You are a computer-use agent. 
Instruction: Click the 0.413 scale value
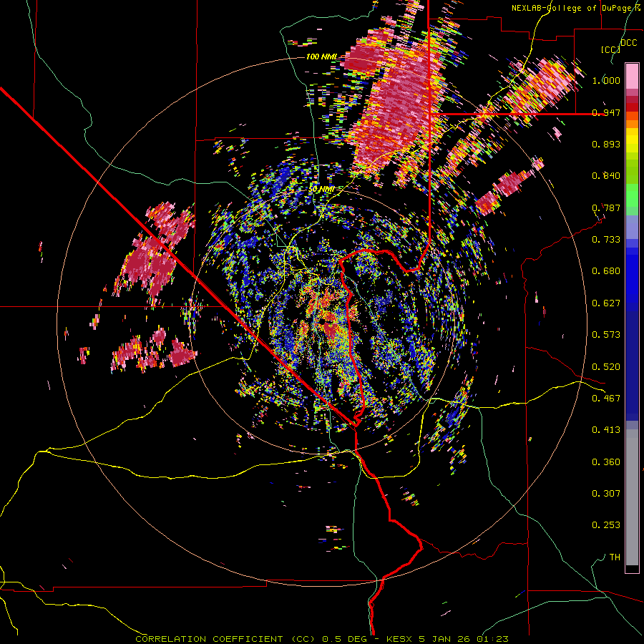606,430
